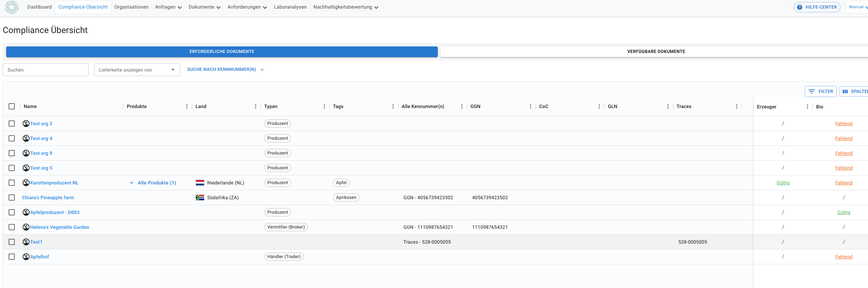
Task: Check the Apfelhof row checkbox
Action: tap(12, 257)
